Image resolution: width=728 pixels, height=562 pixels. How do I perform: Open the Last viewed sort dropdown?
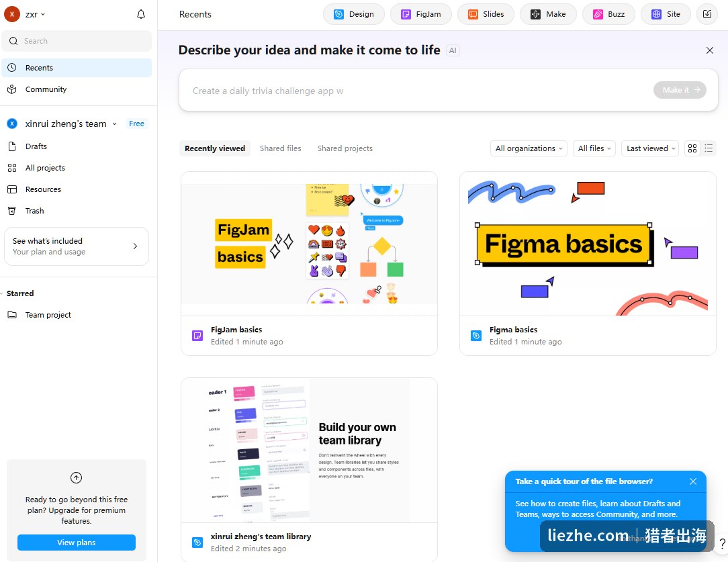[x=650, y=148]
